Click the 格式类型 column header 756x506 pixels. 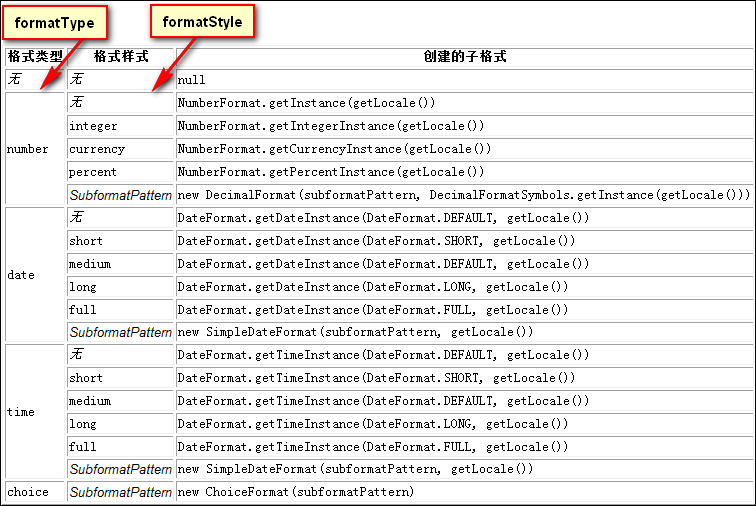(x=35, y=56)
